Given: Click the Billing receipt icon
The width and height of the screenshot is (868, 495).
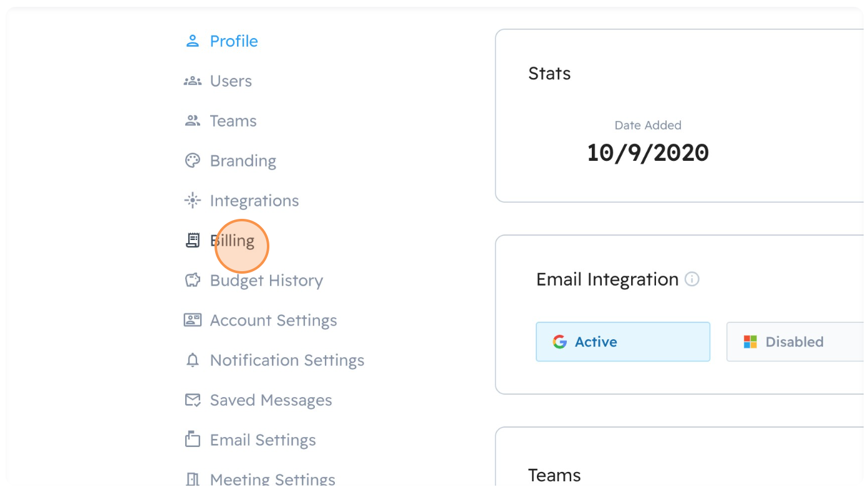Looking at the screenshot, I should pyautogui.click(x=193, y=241).
